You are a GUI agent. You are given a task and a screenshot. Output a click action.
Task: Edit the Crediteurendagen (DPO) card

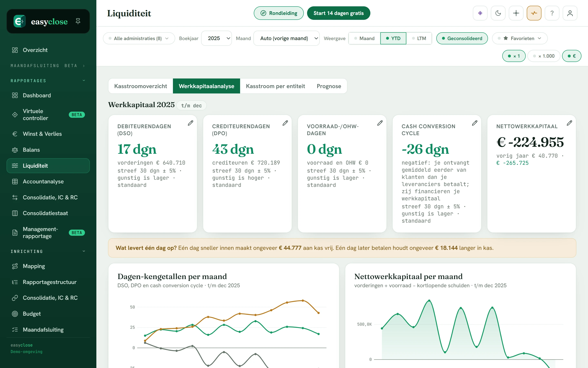(285, 123)
